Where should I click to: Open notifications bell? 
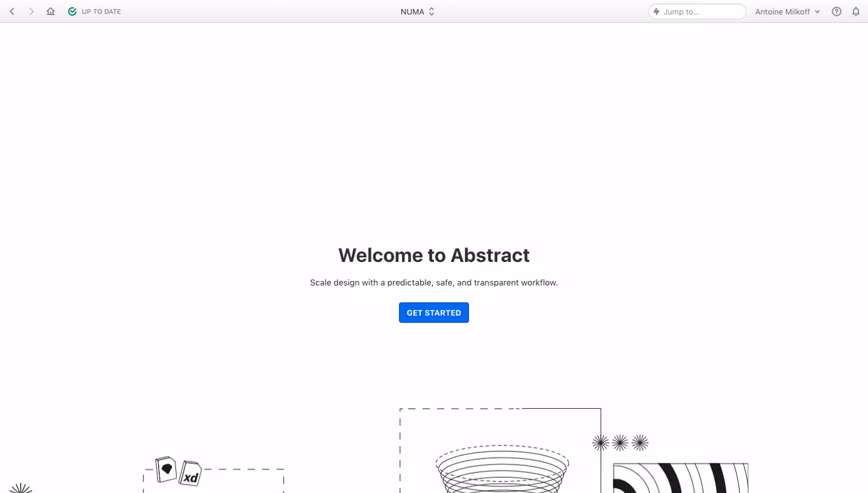(x=856, y=11)
